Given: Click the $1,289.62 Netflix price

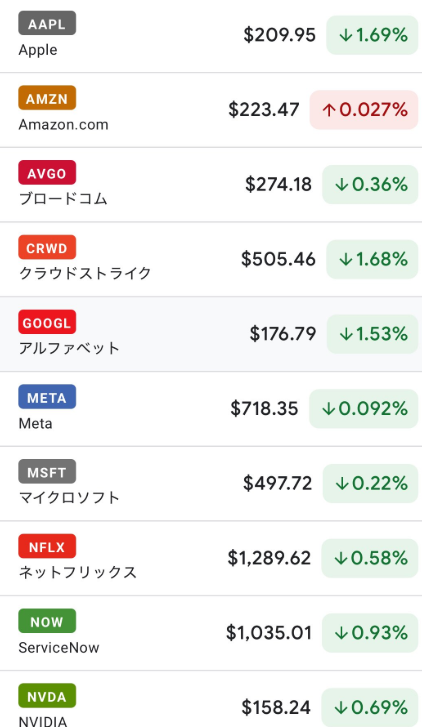Looking at the screenshot, I should click(269, 558).
